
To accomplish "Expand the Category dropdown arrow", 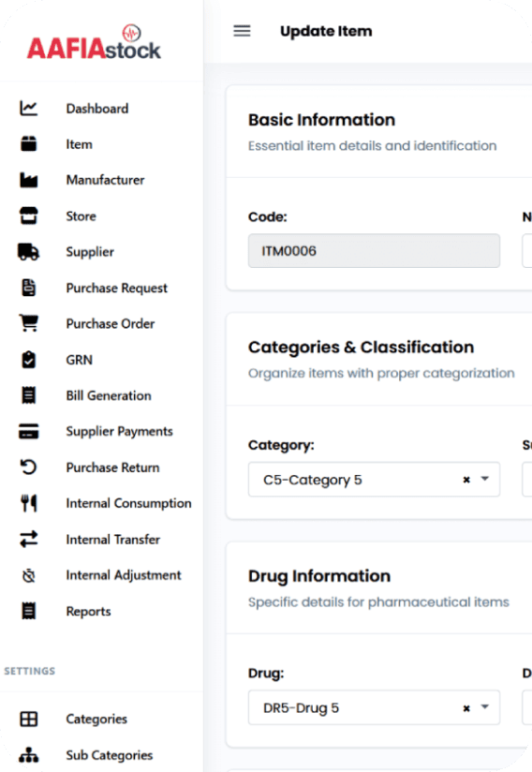I will tap(485, 479).
